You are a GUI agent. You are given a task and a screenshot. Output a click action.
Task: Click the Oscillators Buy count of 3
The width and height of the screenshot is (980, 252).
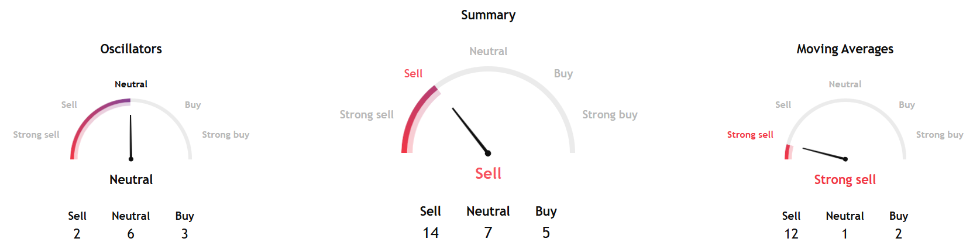184,234
